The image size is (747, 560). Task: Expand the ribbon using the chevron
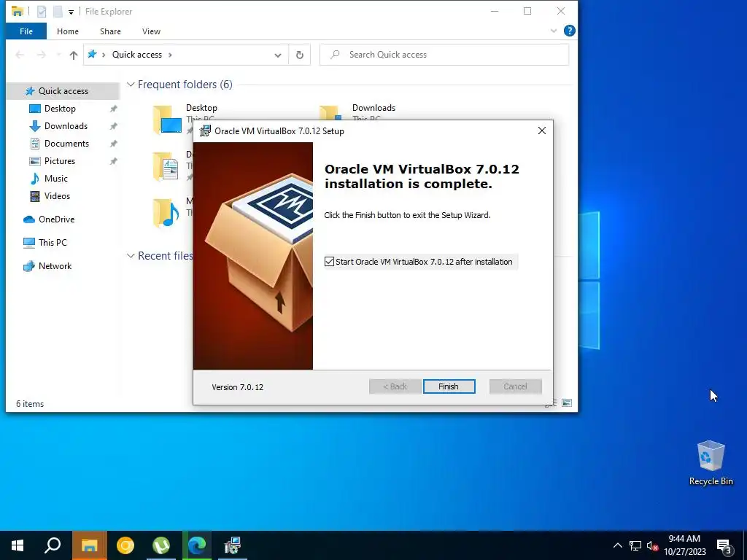point(554,31)
